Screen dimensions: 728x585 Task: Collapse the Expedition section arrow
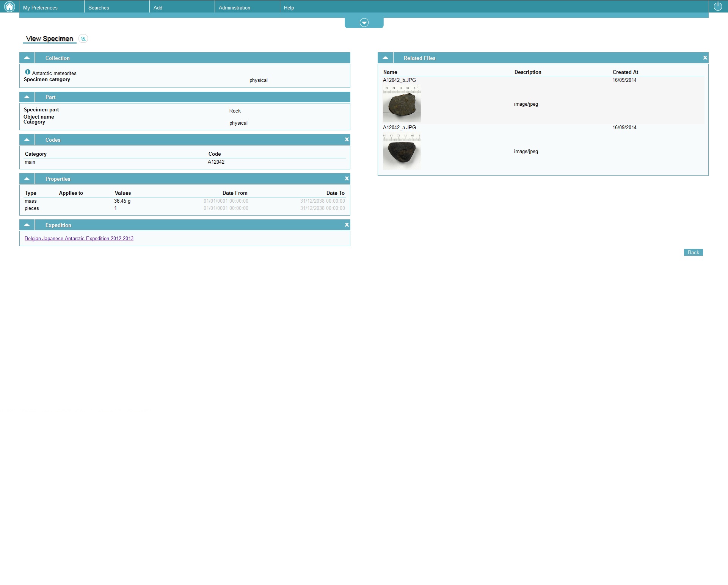(27, 225)
